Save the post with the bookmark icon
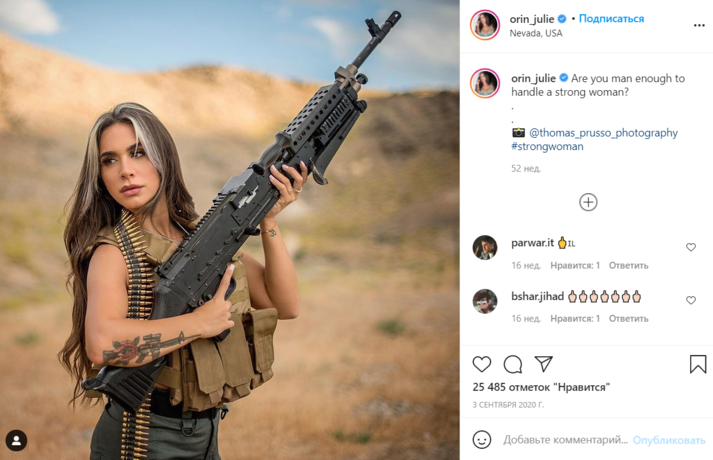This screenshot has height=460, width=713. pyautogui.click(x=698, y=364)
